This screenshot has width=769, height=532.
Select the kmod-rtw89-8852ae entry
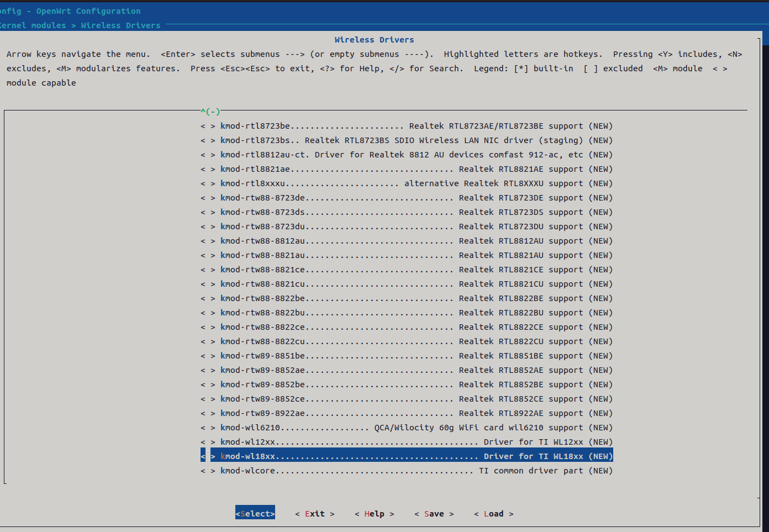point(407,370)
